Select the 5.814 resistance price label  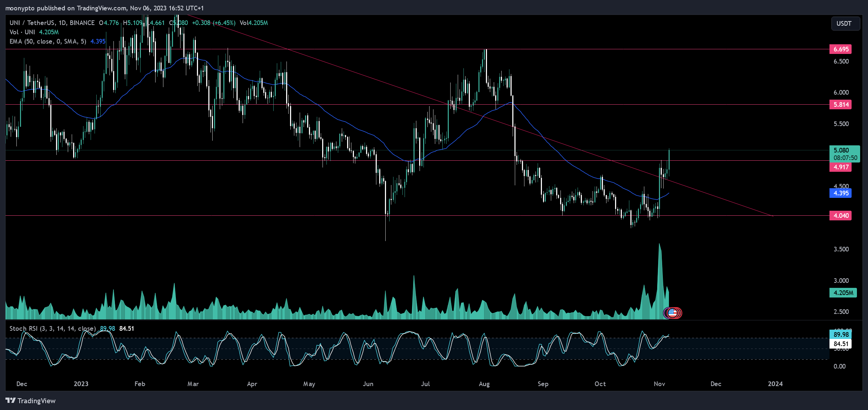pos(841,105)
